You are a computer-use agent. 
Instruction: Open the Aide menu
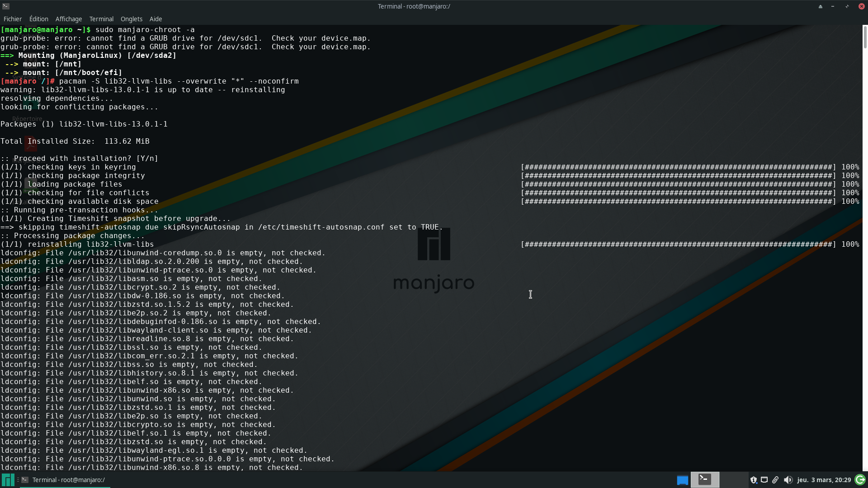tap(156, 19)
